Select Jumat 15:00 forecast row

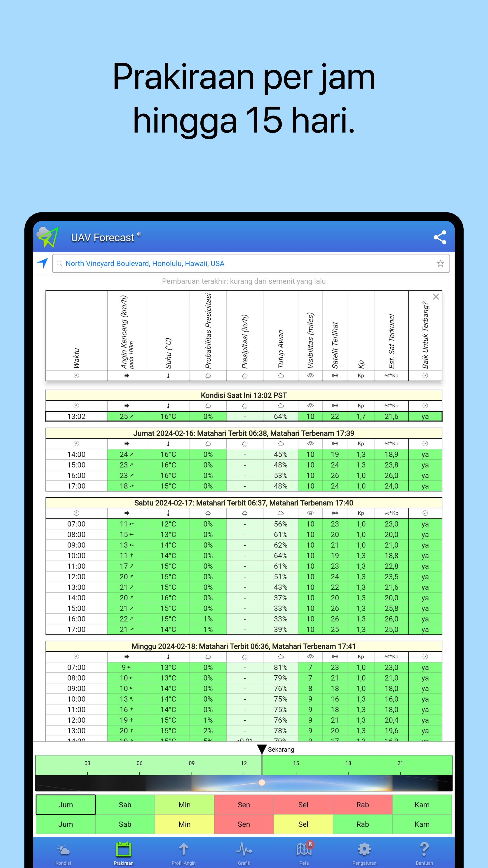pos(244,465)
